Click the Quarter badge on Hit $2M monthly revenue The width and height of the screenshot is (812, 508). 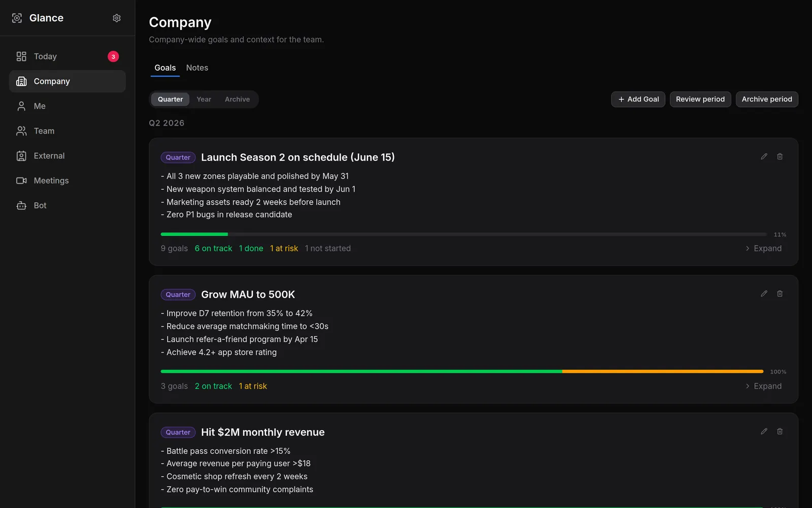coord(178,432)
